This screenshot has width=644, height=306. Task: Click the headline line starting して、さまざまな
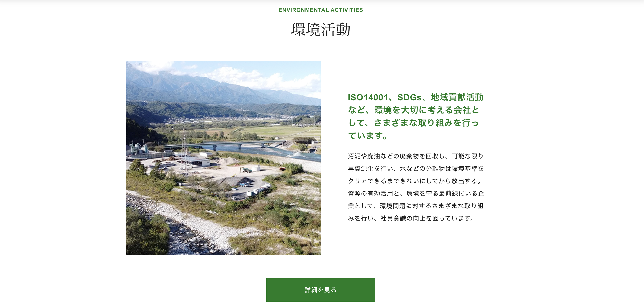(x=413, y=123)
